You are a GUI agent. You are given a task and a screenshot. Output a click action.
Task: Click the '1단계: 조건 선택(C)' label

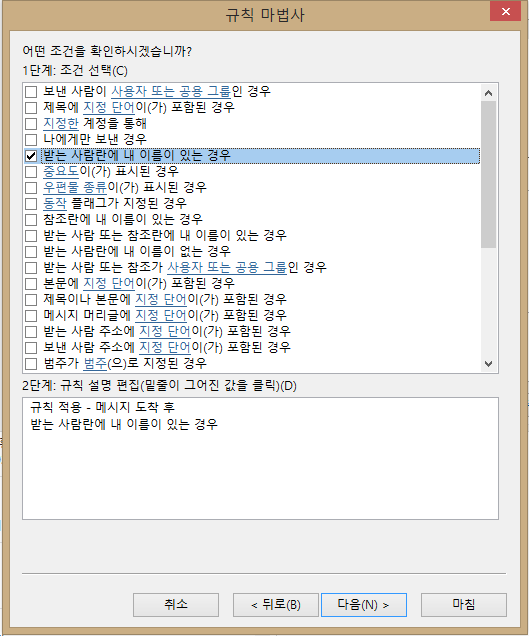(x=75, y=71)
